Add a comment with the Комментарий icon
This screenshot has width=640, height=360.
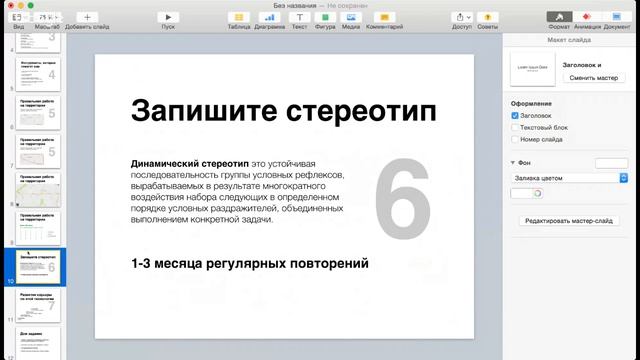pos(384,17)
